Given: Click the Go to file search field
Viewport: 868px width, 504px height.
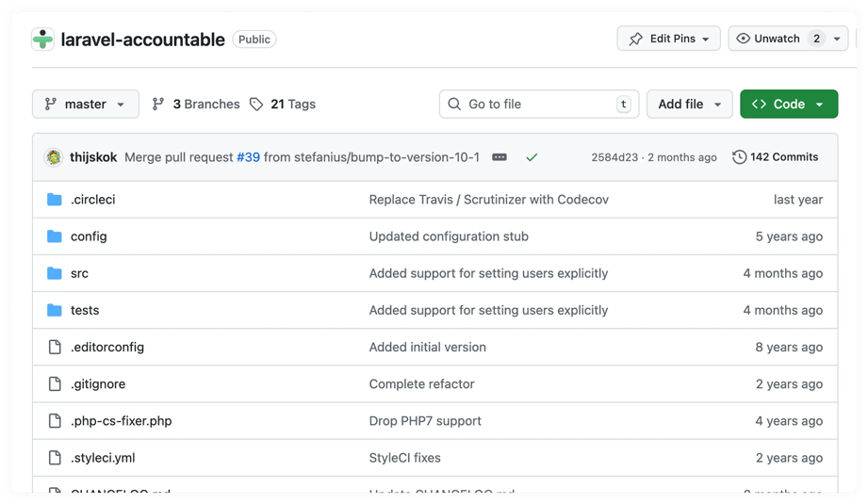Looking at the screenshot, I should (538, 105).
